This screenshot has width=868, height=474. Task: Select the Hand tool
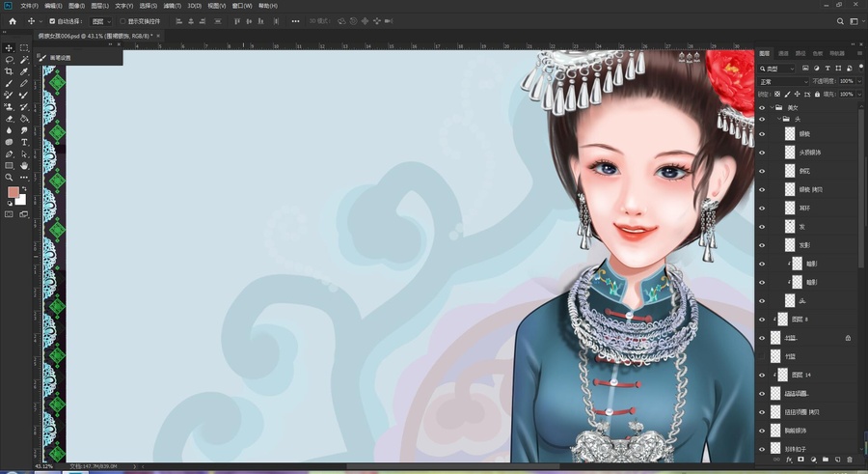point(24,166)
